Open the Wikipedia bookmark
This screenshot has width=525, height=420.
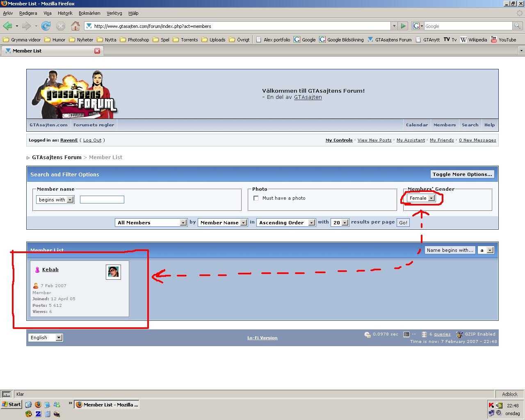tap(474, 40)
